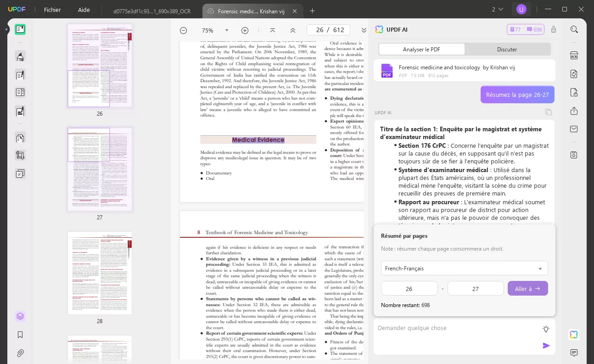This screenshot has height=364, width=594.
Task: Open the user account avatar U
Action: coord(521,9)
